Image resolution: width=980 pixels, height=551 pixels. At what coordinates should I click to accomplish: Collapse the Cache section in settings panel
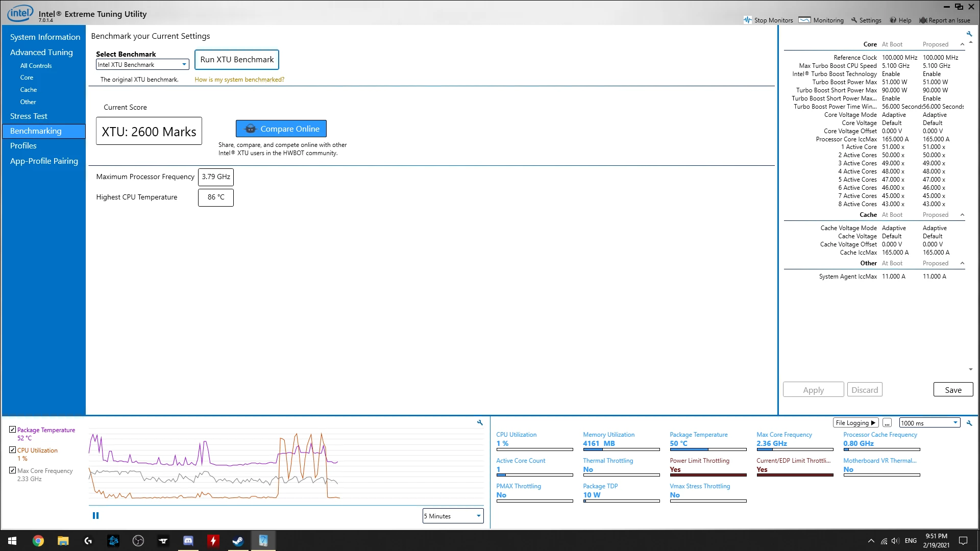click(x=962, y=215)
